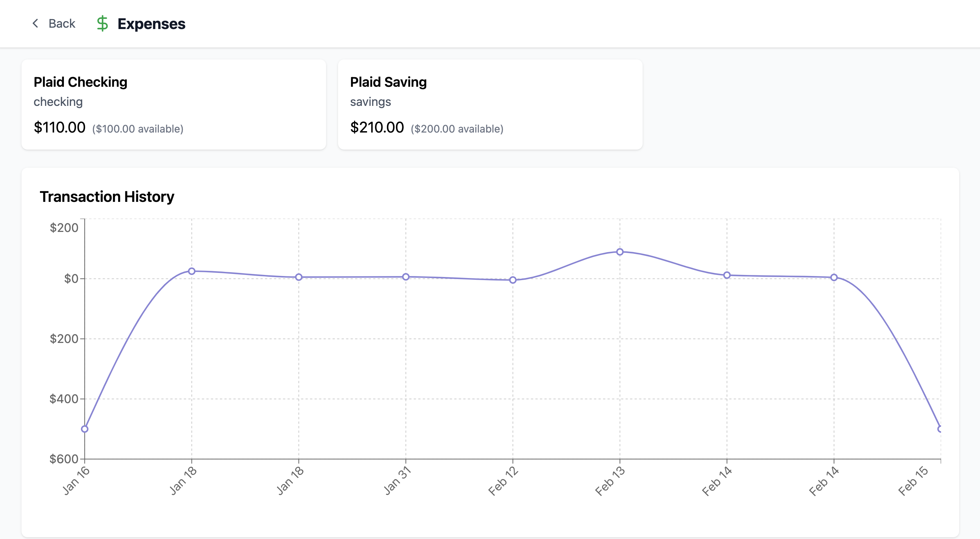Viewport: 980px width, 539px height.
Task: Select the Feb 13 peak data point
Action: pos(620,252)
